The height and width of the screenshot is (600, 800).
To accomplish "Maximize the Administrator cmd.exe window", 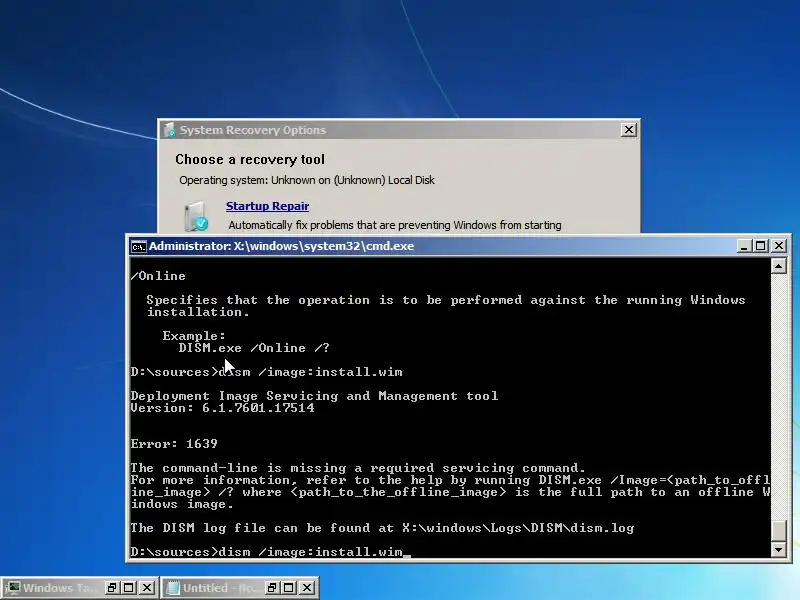I will pos(761,246).
